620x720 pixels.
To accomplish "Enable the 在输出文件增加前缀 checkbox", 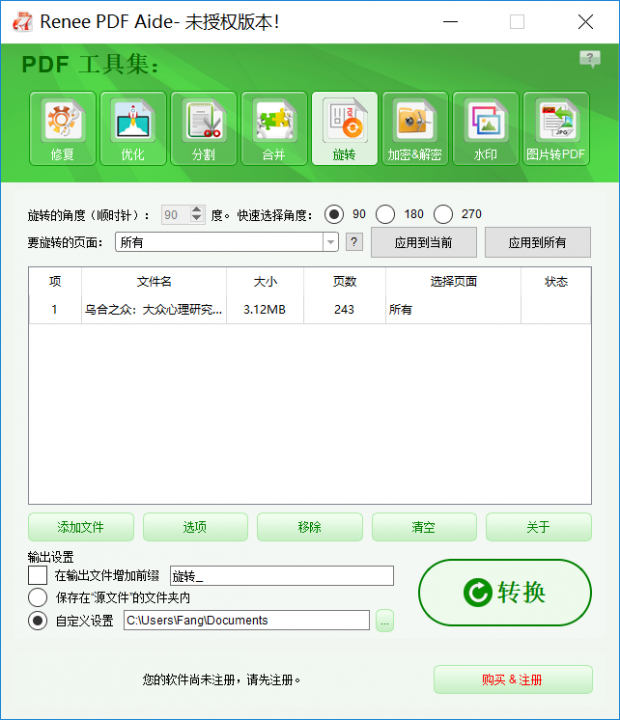I will pos(38,575).
